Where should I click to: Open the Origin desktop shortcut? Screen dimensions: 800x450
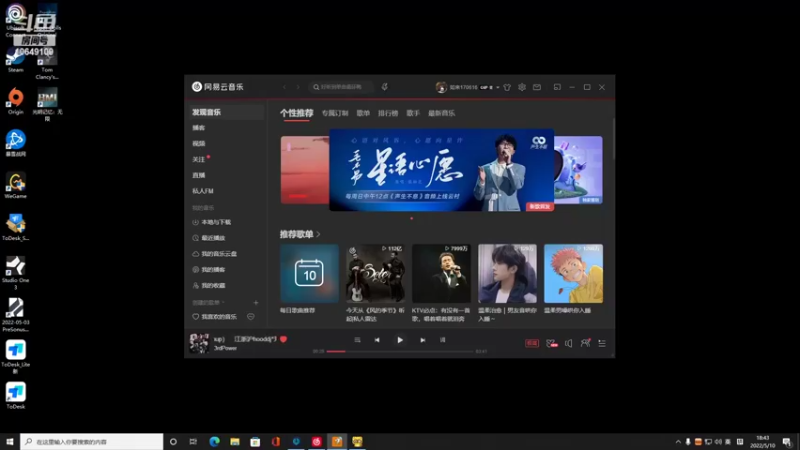15,102
